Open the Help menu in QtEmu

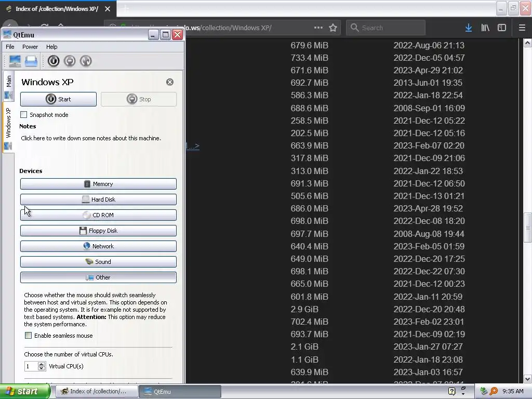click(x=52, y=47)
